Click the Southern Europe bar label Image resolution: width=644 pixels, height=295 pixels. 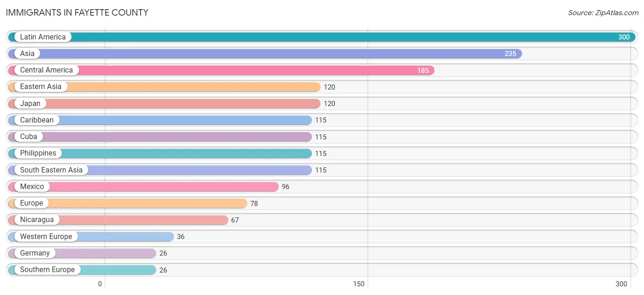click(47, 270)
